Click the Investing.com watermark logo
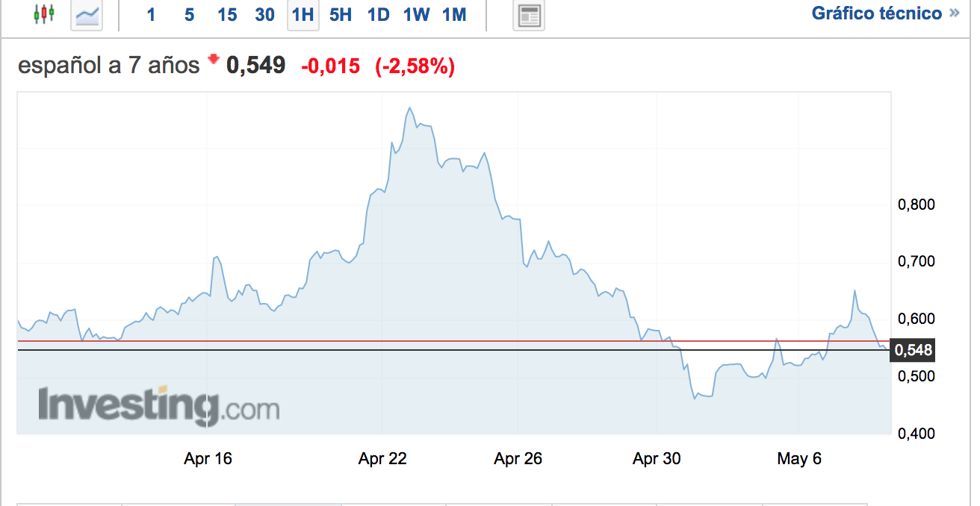 [x=159, y=406]
